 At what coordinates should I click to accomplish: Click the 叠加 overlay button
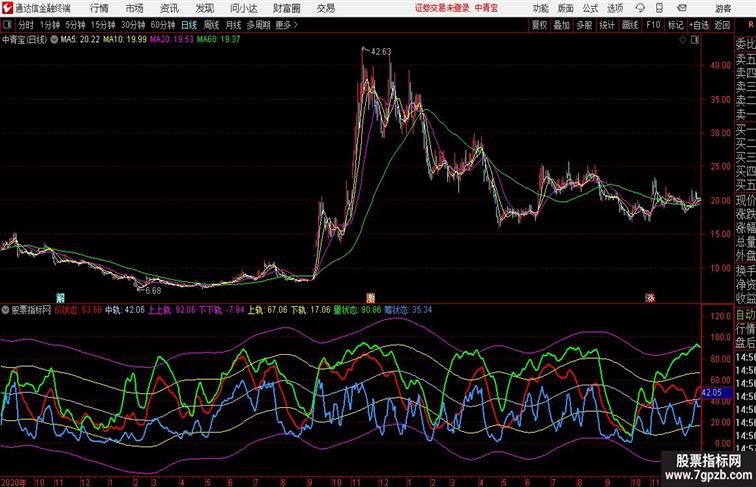(562, 25)
